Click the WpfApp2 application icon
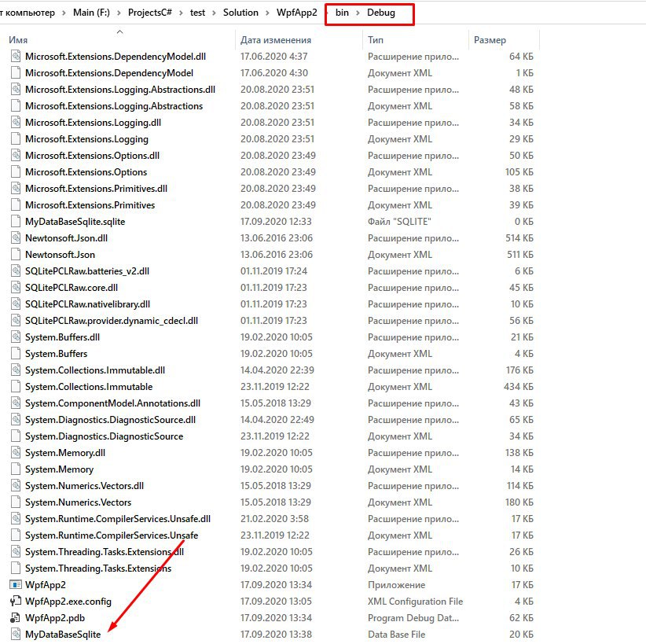 click(x=16, y=584)
